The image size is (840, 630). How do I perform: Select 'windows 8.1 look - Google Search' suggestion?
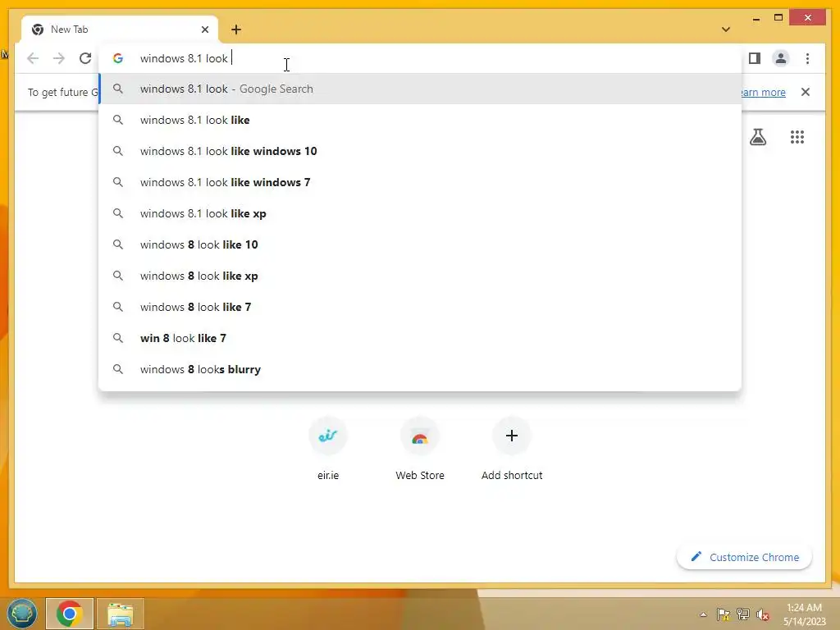coord(420,89)
